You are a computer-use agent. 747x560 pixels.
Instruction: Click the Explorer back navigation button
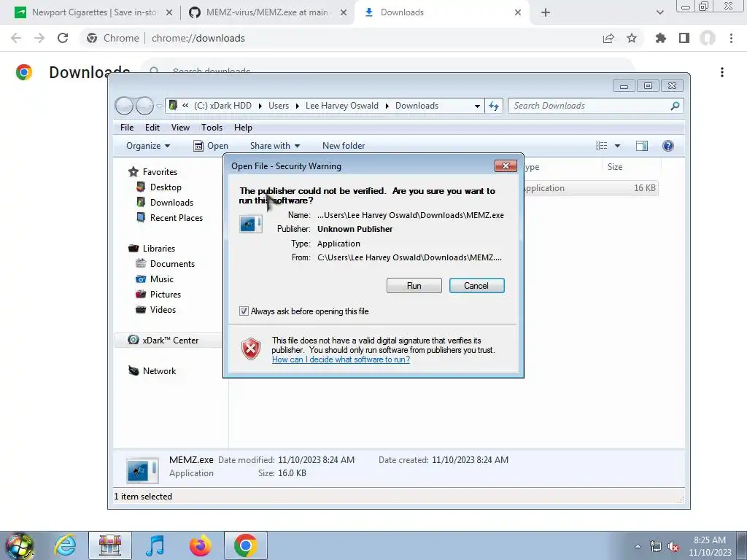124,106
